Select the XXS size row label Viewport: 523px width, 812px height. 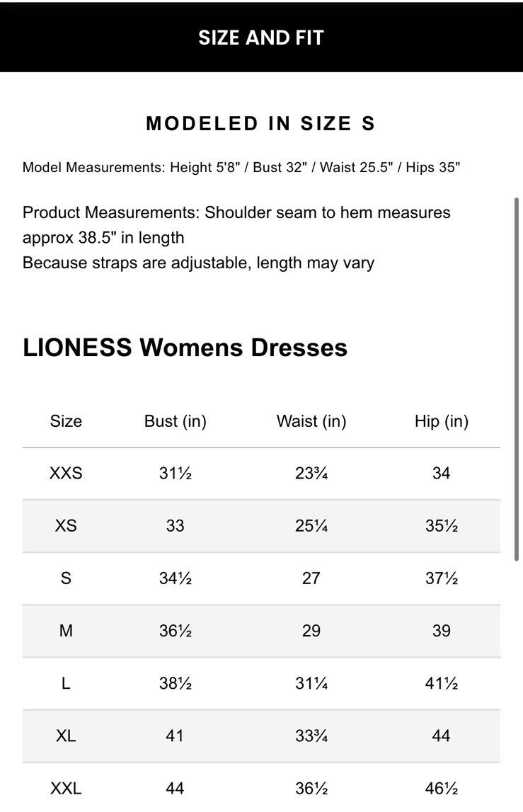66,473
